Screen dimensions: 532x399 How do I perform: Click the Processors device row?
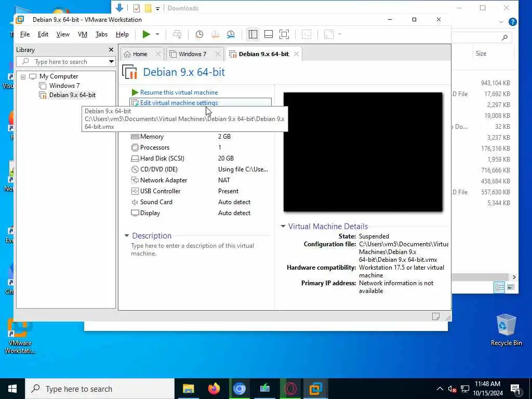(200, 148)
